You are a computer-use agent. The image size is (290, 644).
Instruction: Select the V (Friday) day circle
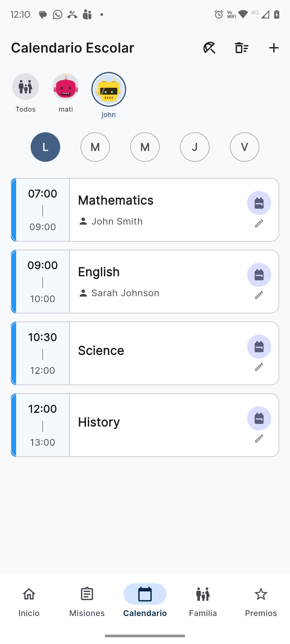(244, 147)
